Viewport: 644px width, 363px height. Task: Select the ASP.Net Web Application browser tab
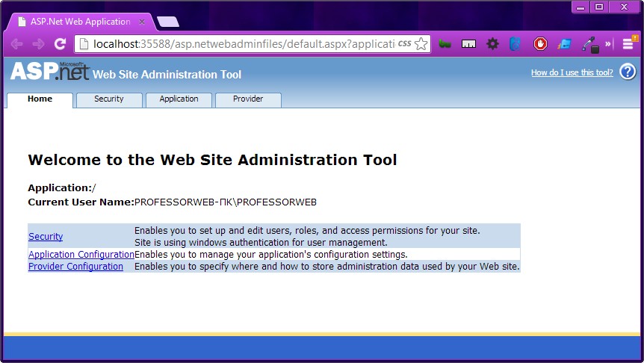[81, 22]
